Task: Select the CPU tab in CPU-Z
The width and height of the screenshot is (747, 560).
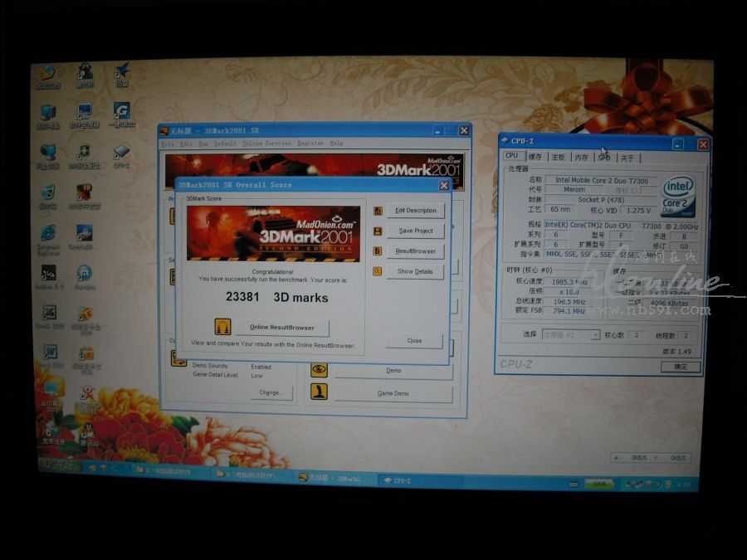Action: tap(512, 156)
